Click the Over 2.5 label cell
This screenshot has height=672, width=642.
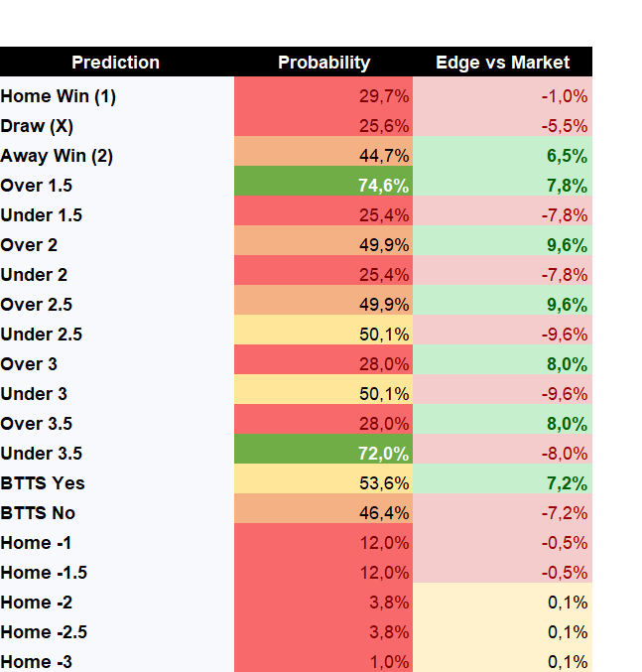point(117,305)
